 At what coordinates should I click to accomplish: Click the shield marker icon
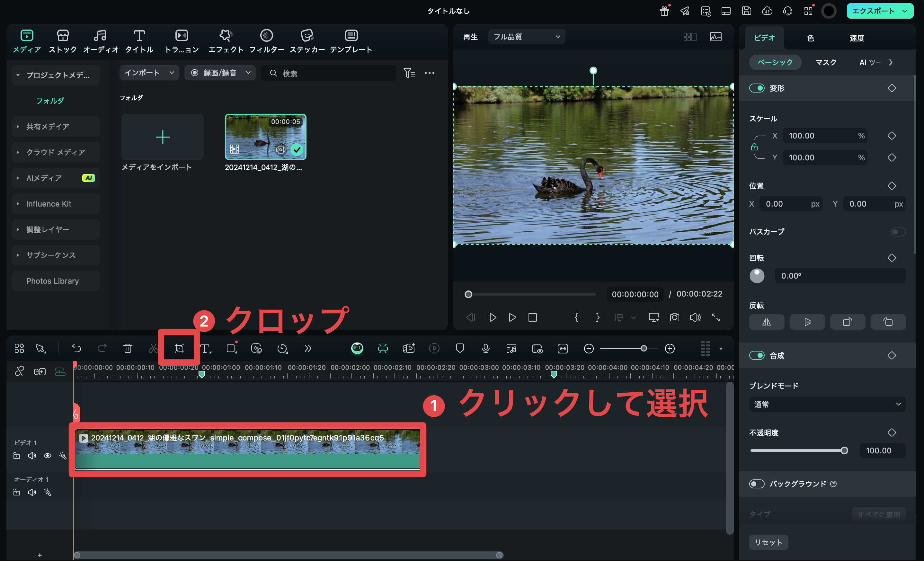click(x=460, y=348)
